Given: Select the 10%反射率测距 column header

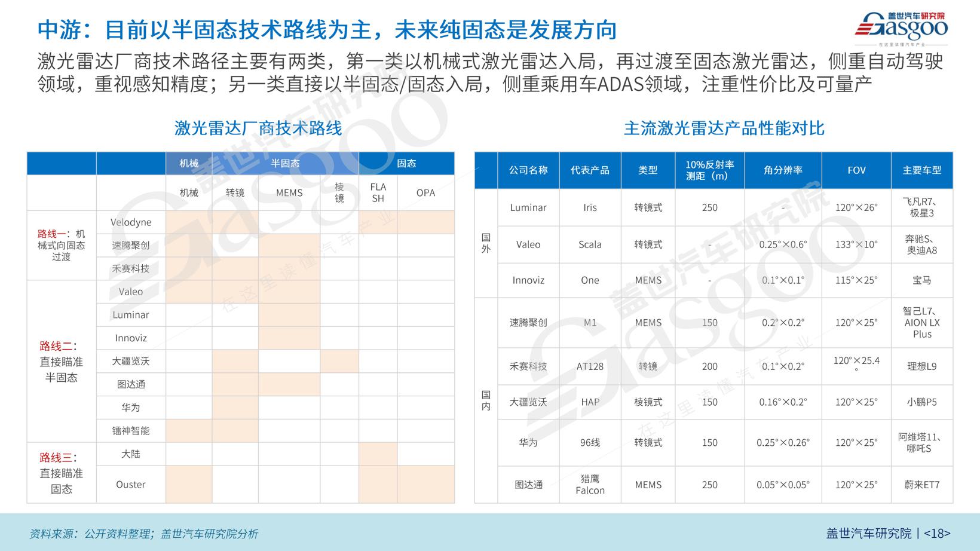Looking at the screenshot, I should 709,170.
